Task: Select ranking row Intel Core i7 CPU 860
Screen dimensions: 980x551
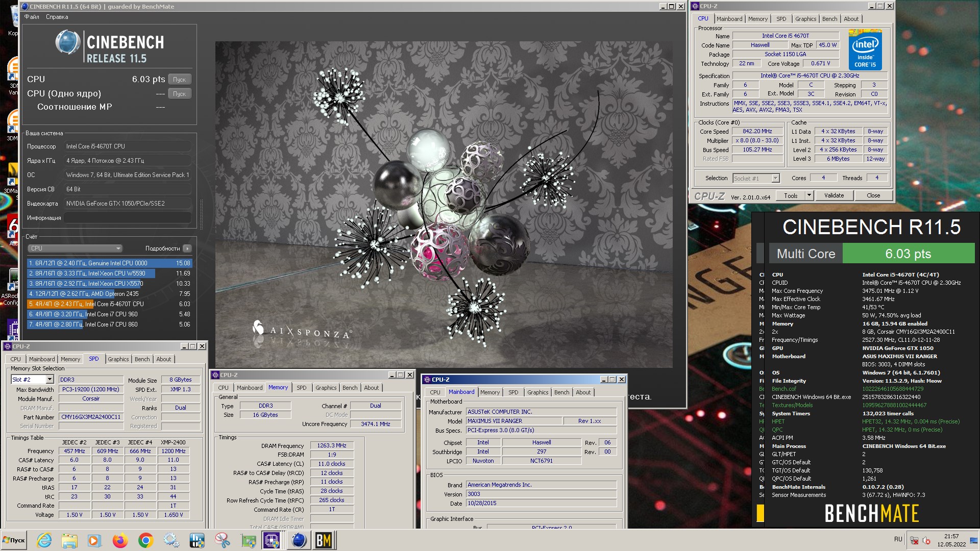Action: [109, 324]
